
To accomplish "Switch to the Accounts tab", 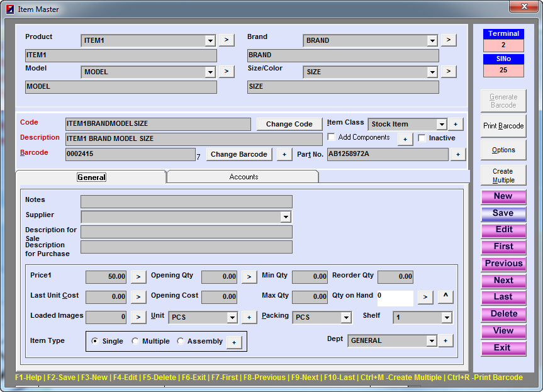I will tap(244, 177).
